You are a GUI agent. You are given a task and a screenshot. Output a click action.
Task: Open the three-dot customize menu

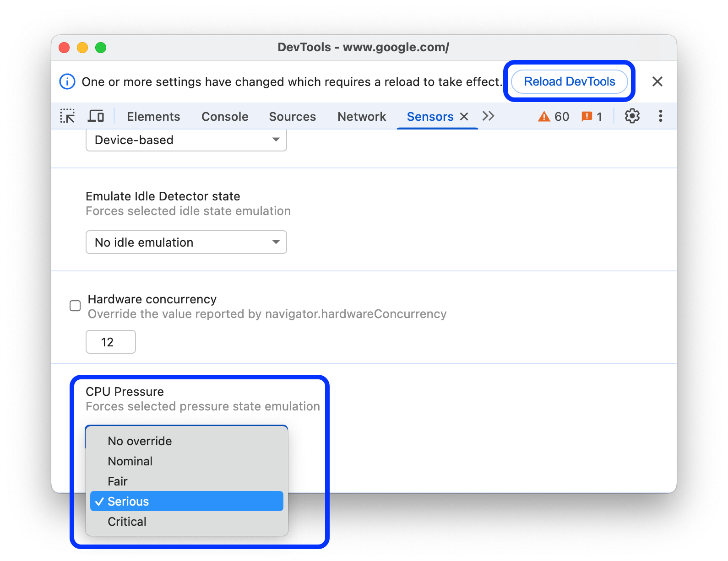click(660, 116)
